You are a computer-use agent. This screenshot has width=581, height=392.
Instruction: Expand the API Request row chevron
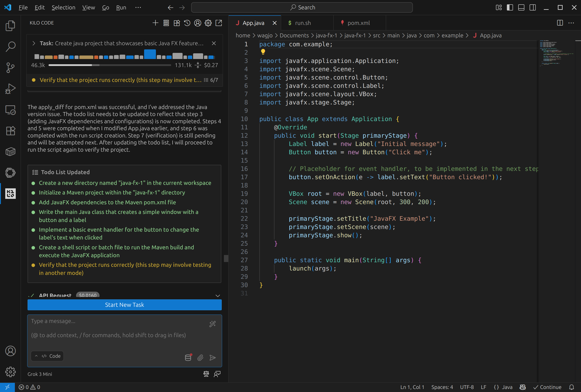218,296
